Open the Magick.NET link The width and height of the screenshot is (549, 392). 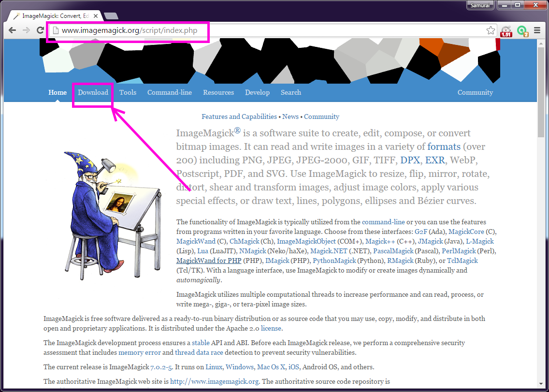click(x=329, y=251)
